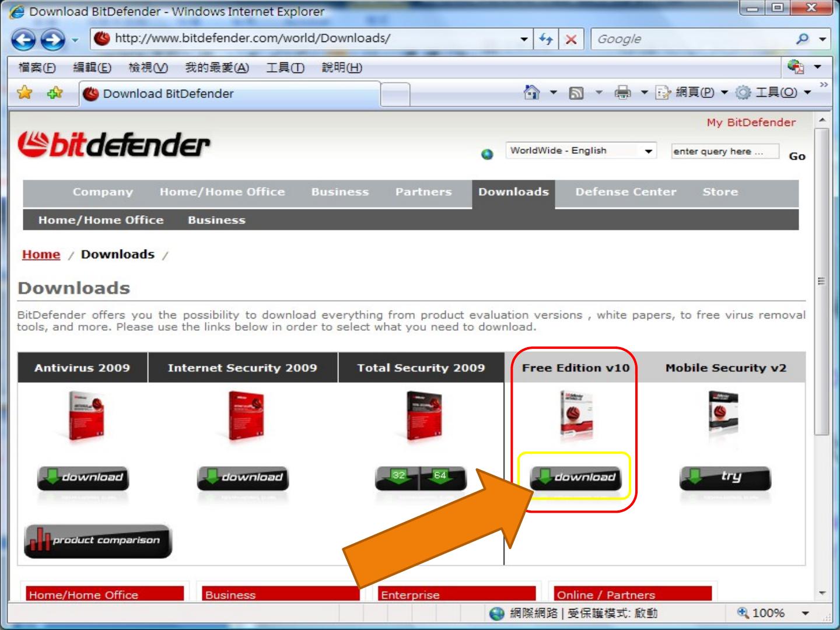Open the Partners navigation item
The height and width of the screenshot is (630, 840).
point(423,192)
